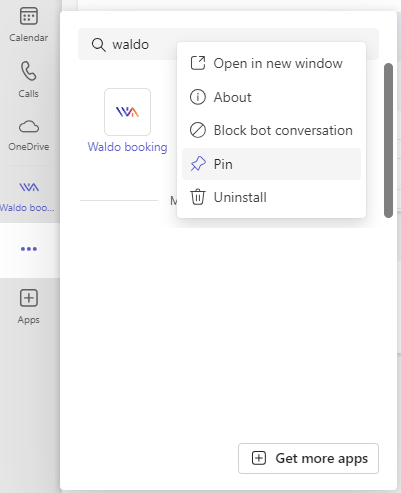Screen dimensions: 401x493
Task: Open the Calendar app in sidebar
Action: point(29,24)
